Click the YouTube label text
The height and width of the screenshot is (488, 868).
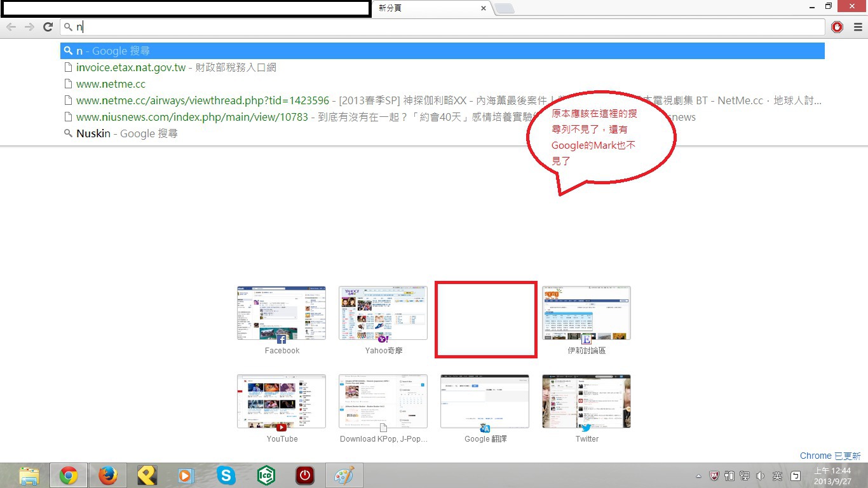click(282, 439)
